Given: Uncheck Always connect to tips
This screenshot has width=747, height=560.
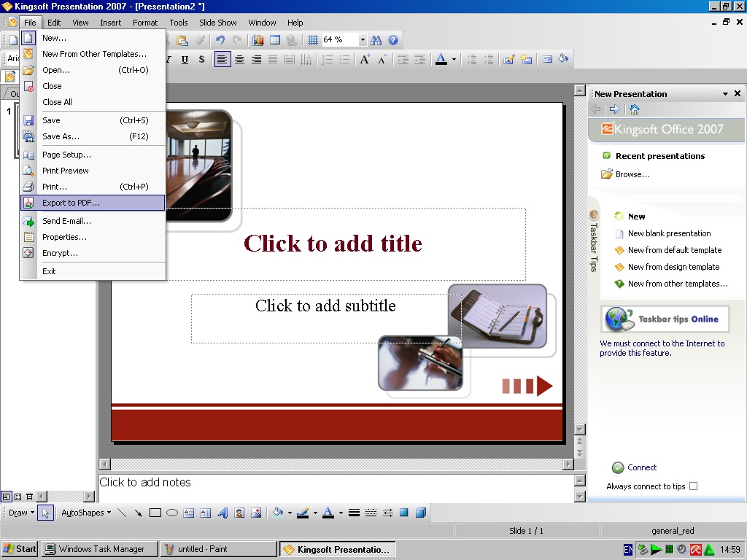Looking at the screenshot, I should (x=692, y=486).
